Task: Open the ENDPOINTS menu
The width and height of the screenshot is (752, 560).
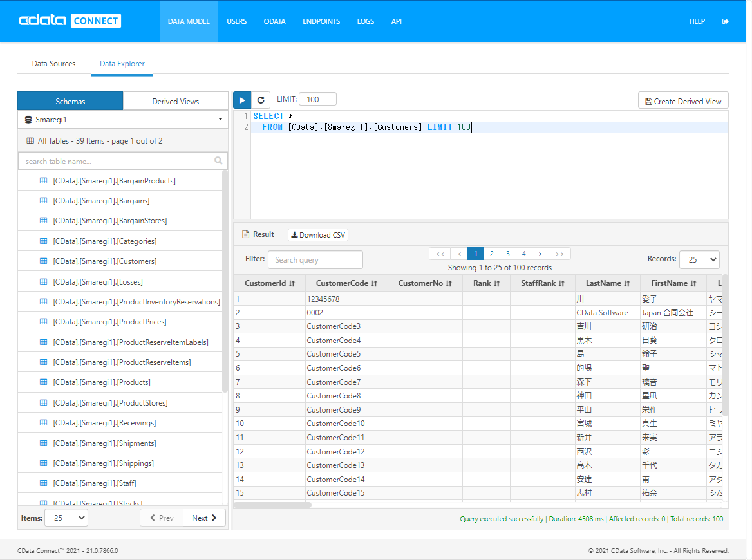Action: [321, 21]
